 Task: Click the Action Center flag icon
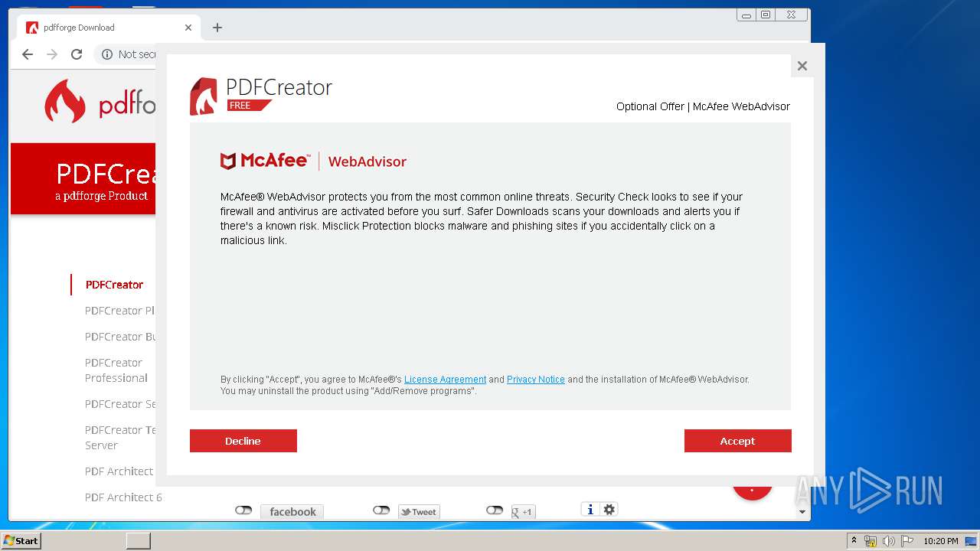(x=907, y=541)
